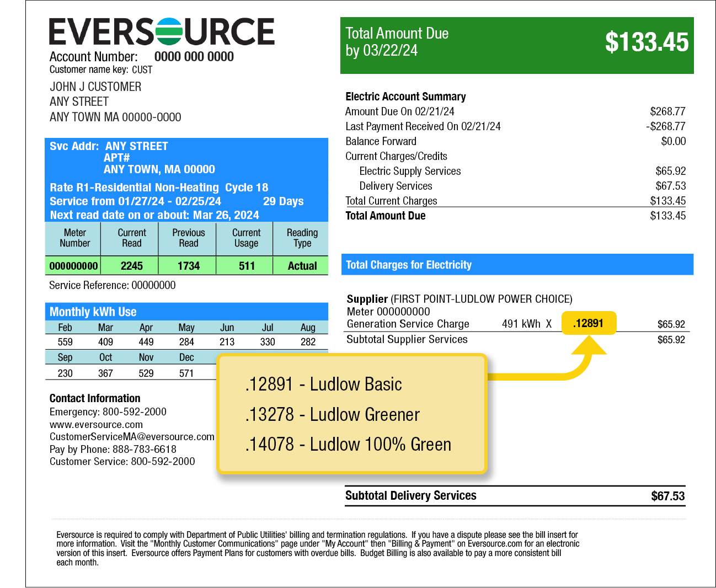Click the 'Meter Number' column header
Viewport: 716px width, 588px height.
pos(75,238)
